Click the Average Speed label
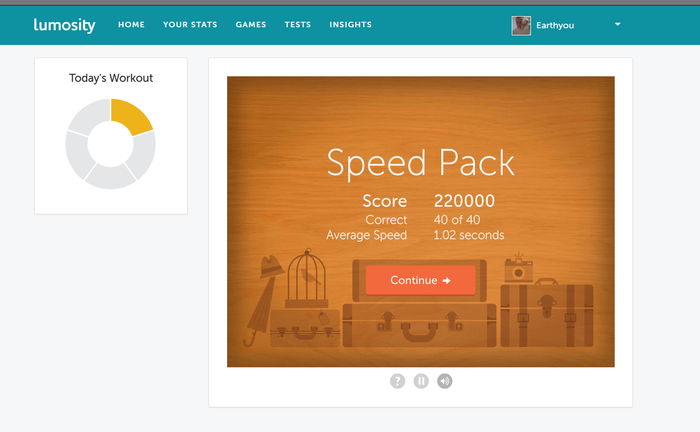This screenshot has width=700, height=432. [367, 235]
